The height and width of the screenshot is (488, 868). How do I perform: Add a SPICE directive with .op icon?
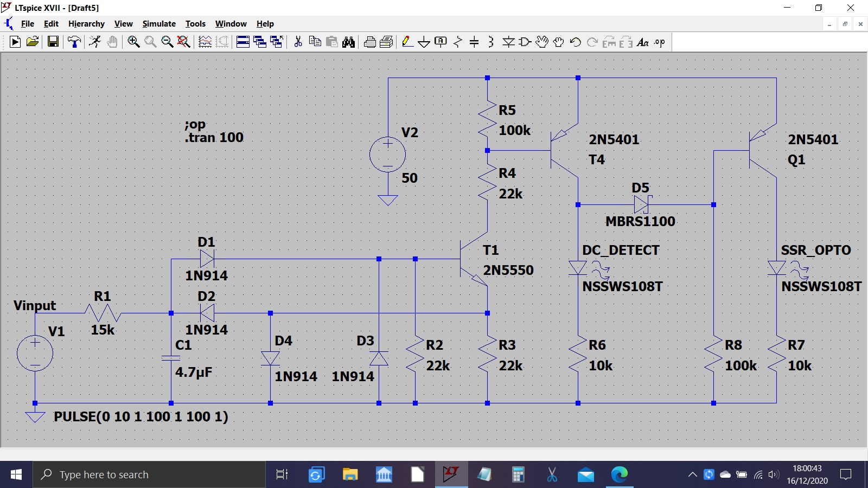click(x=660, y=42)
